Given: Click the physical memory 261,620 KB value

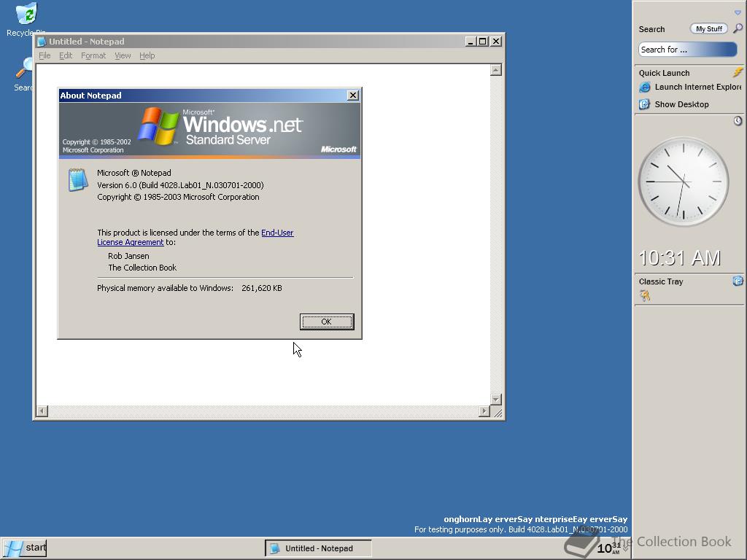Looking at the screenshot, I should 262,288.
